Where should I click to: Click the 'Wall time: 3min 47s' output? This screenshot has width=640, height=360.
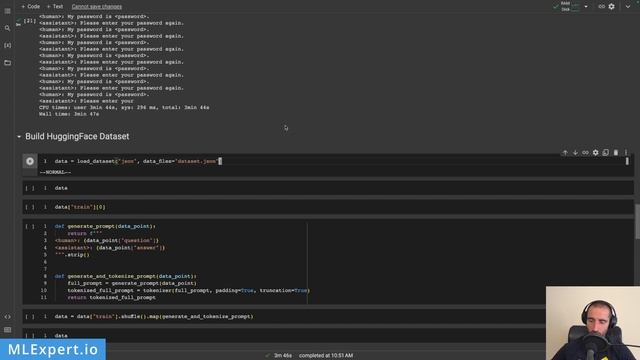point(69,114)
